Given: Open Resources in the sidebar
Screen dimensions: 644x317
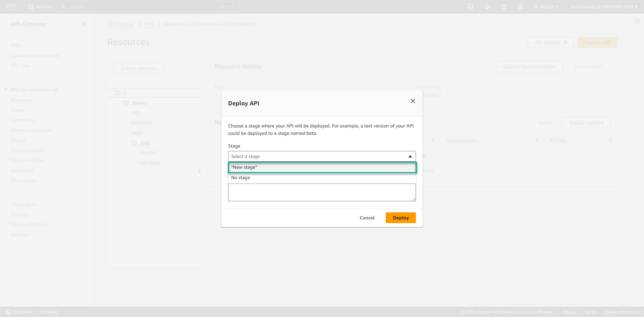Looking at the screenshot, I should (x=22, y=100).
